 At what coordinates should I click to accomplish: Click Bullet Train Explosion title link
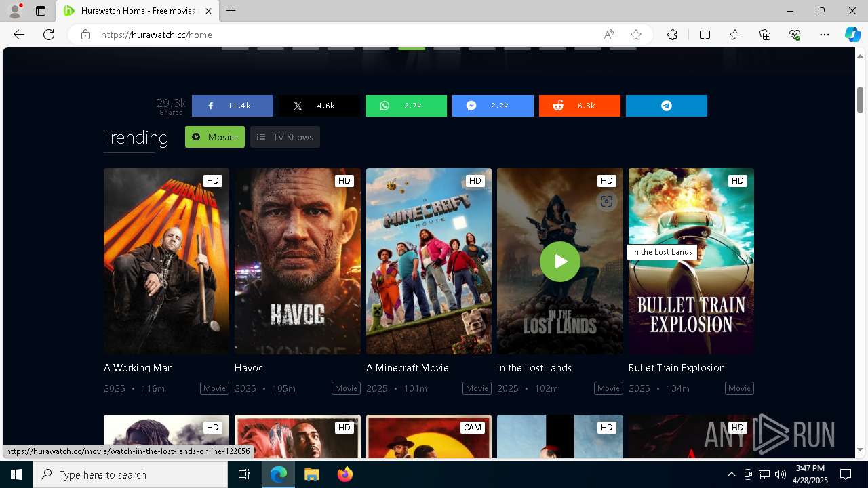tap(677, 368)
